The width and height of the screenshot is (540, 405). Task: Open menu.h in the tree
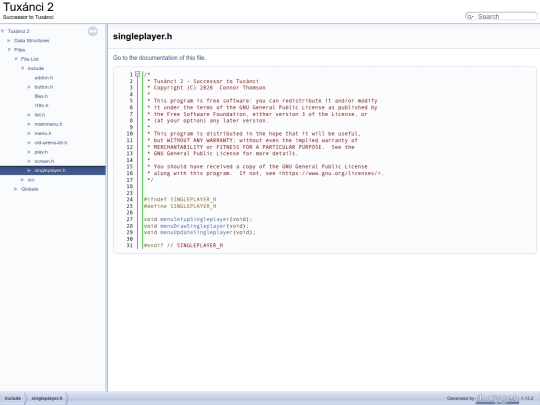[43, 134]
